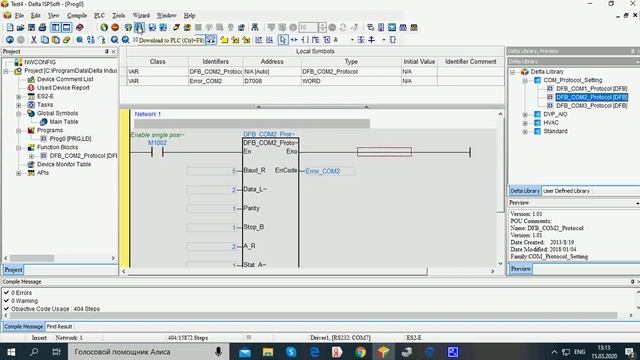Screen dimensions: 640x360
Task: Expand the DVP_AIO library node
Action: coord(525,114)
